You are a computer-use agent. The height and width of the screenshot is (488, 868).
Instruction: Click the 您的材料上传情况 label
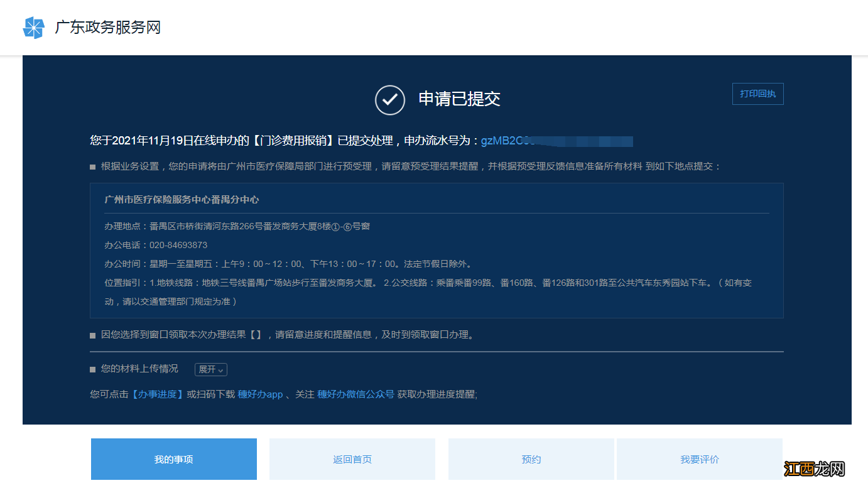pos(139,369)
